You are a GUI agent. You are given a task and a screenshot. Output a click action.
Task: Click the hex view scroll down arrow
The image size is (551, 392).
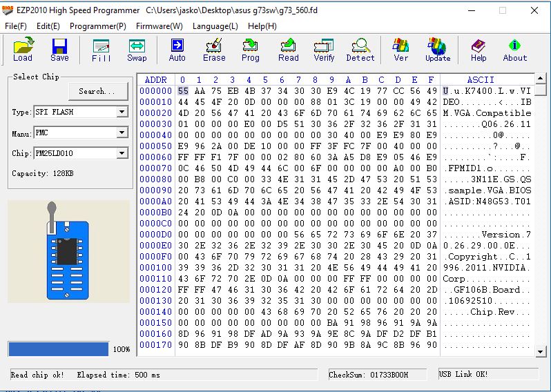click(x=540, y=351)
